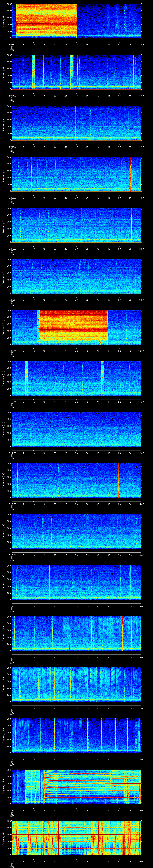Click 'Frequency (Hz)' axis label of 5:03:00 panel
This screenshot has width=153, height=868.
4,21
